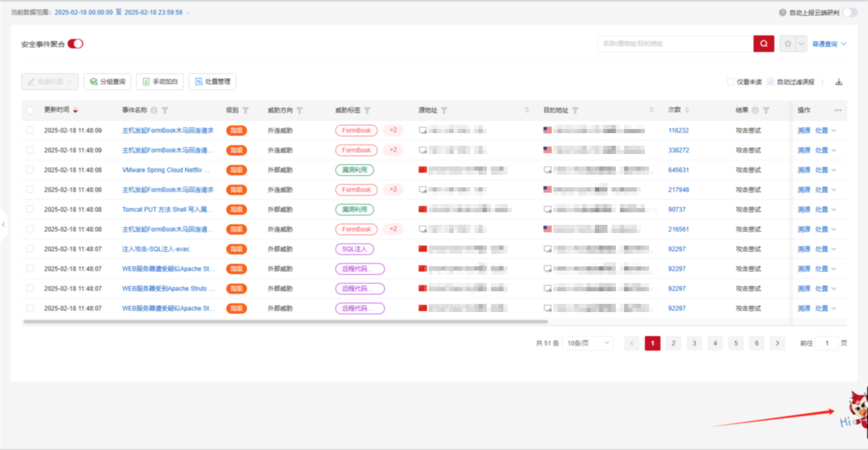Click the horizontal scrollbar under the table
This screenshot has width=868, height=450.
point(285,322)
